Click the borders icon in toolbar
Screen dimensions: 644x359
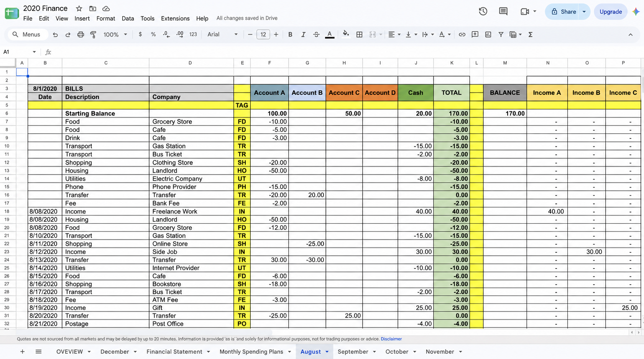click(x=359, y=35)
